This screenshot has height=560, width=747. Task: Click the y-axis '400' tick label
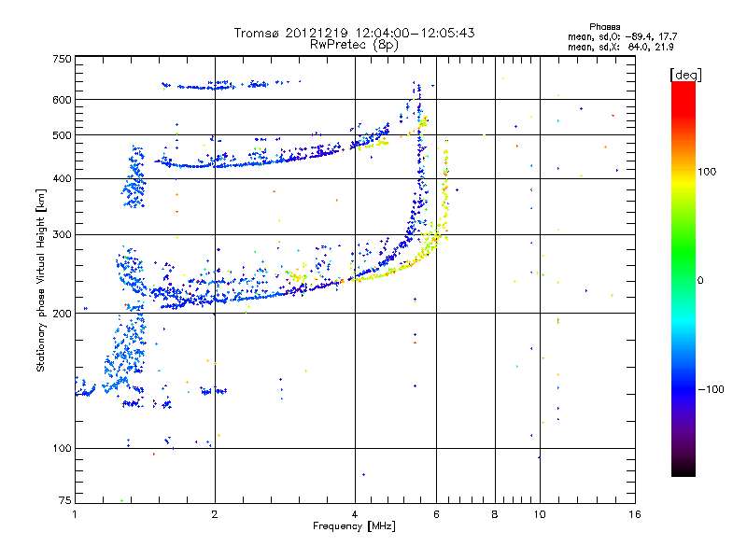62,178
